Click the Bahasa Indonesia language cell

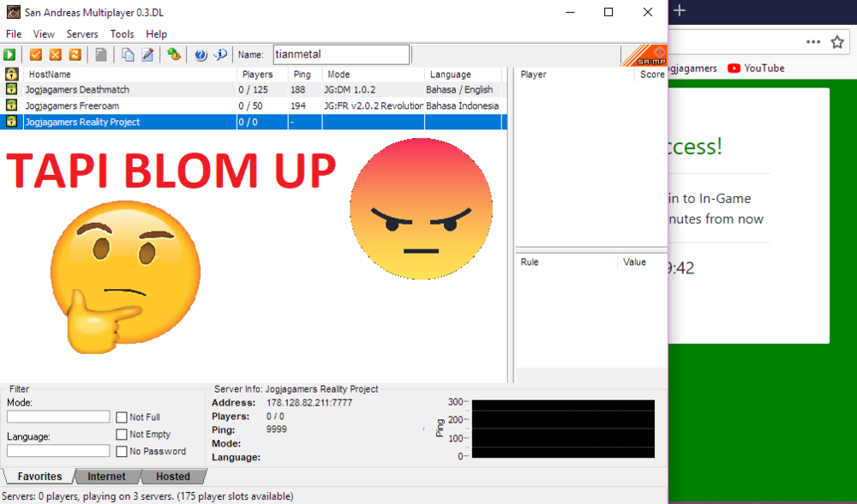[463, 105]
